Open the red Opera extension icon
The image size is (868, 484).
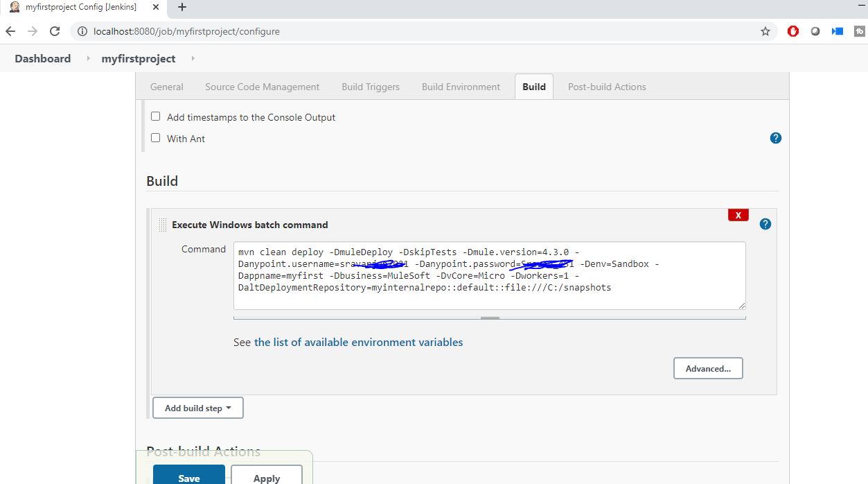[x=793, y=31]
